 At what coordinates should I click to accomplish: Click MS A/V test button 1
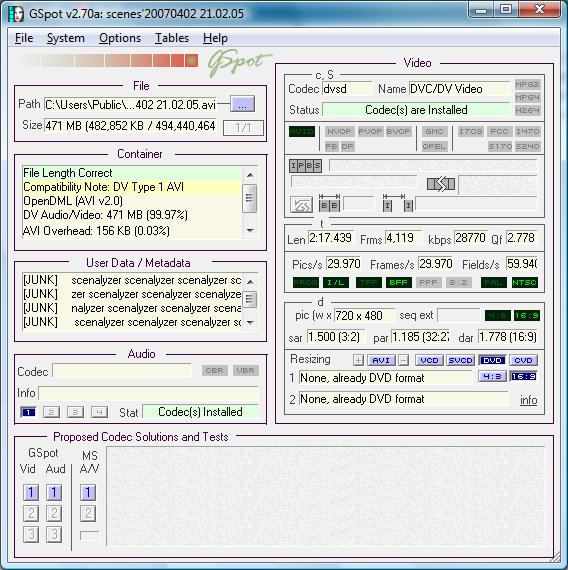point(88,493)
